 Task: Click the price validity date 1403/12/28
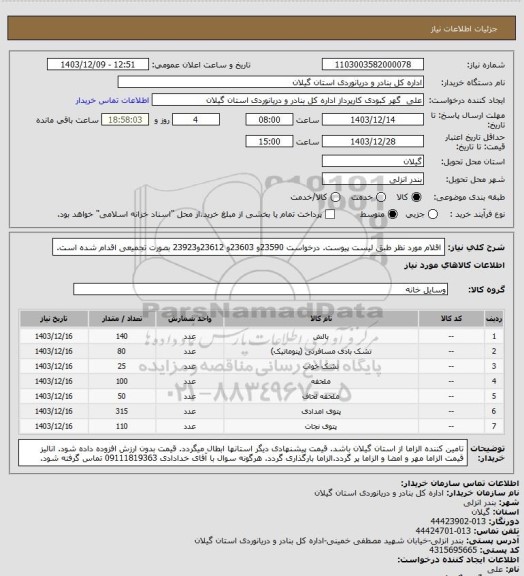click(x=373, y=141)
